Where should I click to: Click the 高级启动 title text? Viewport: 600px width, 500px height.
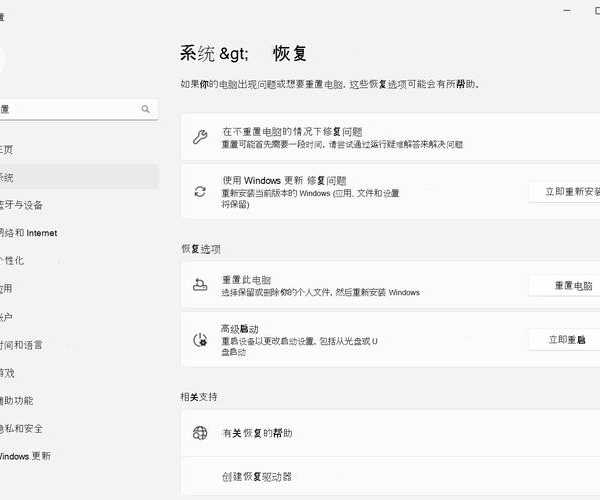click(x=240, y=329)
